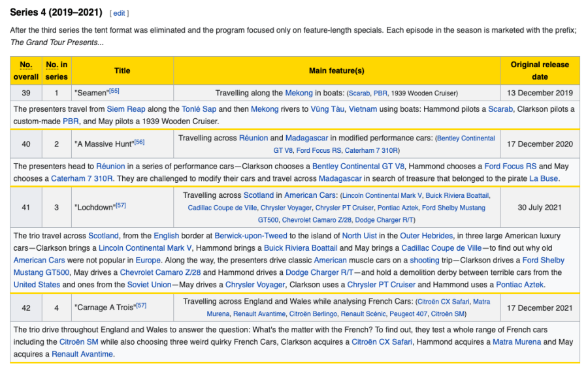Screen dimensions: 588x369
Task: Open Caterham 7 310R link in feature cell
Action: click(x=371, y=150)
